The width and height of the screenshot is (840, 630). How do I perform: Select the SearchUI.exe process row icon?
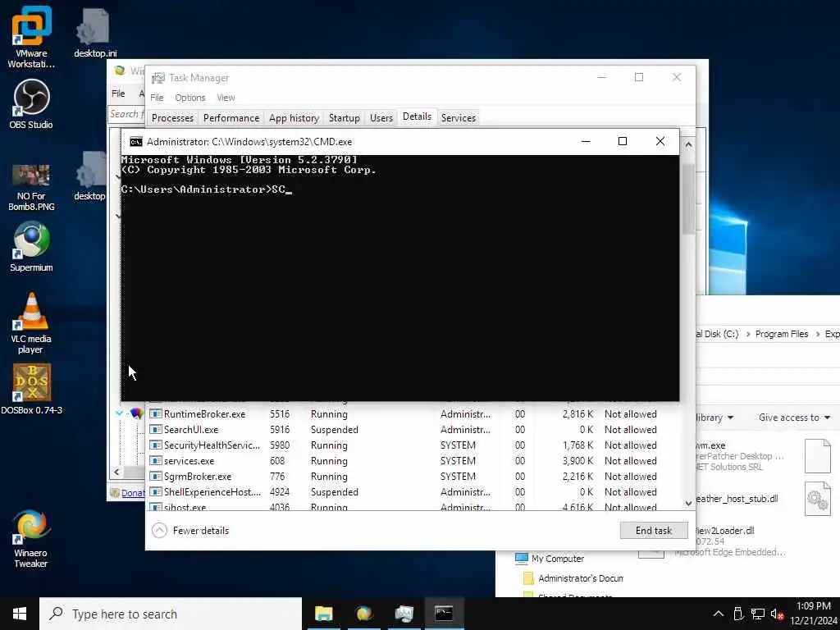point(155,430)
